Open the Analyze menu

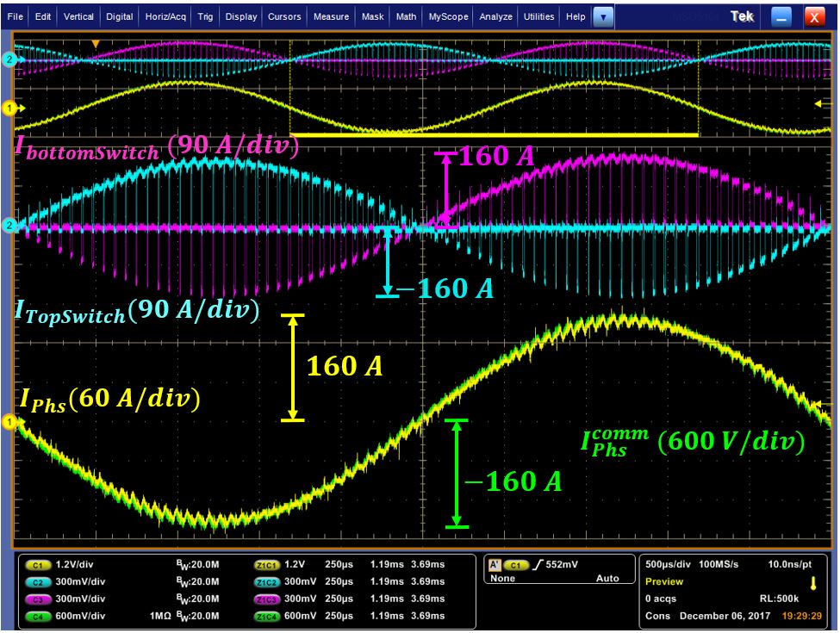click(x=495, y=16)
